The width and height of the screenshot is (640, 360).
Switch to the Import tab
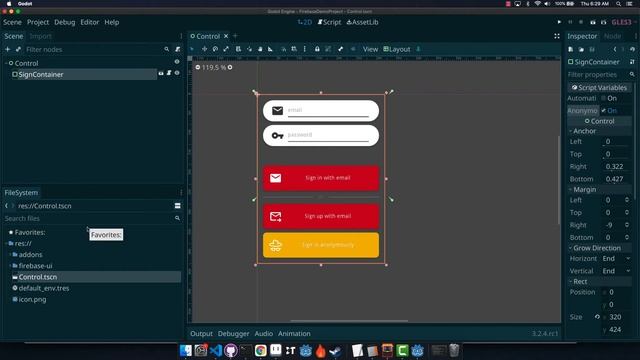(40, 36)
